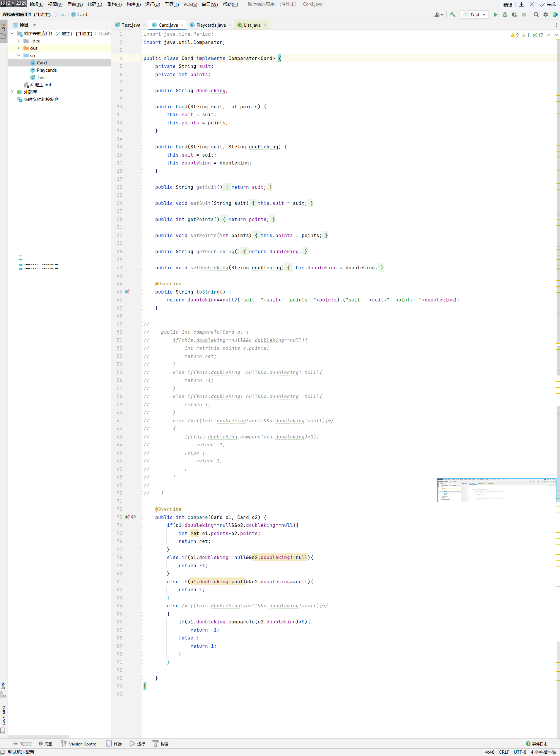
Task: Click the override gutter icon at line 45
Action: point(127,292)
